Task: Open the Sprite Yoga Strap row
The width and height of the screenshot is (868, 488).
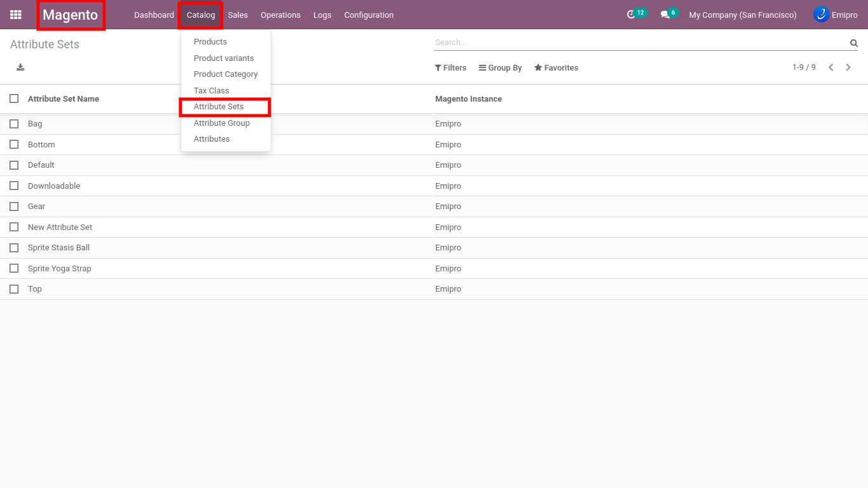Action: pyautogui.click(x=434, y=268)
